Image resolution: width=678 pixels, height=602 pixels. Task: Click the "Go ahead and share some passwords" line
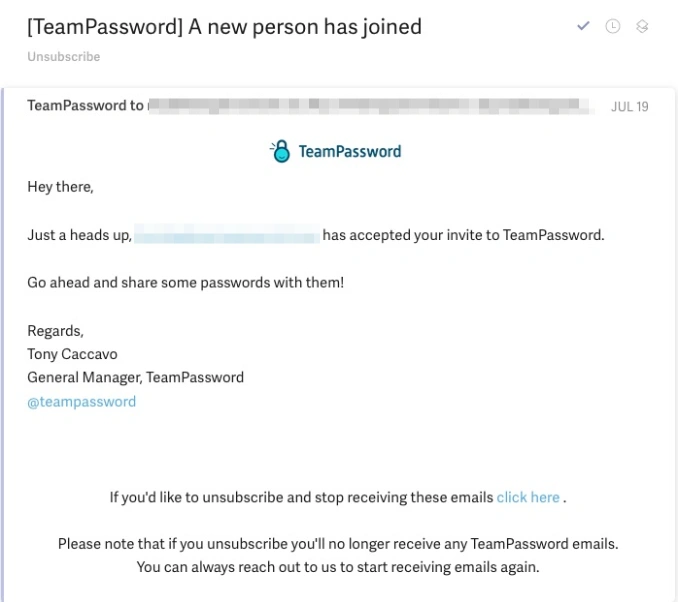point(185,282)
